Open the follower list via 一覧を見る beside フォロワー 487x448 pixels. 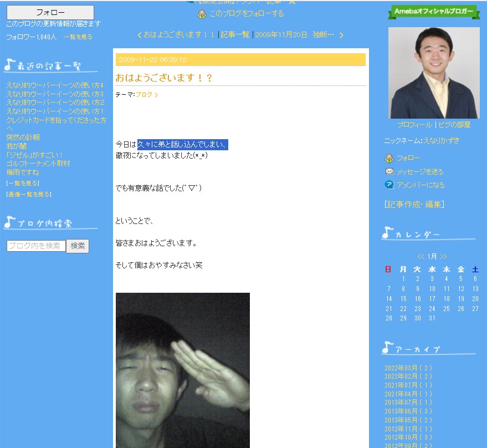(x=78, y=37)
